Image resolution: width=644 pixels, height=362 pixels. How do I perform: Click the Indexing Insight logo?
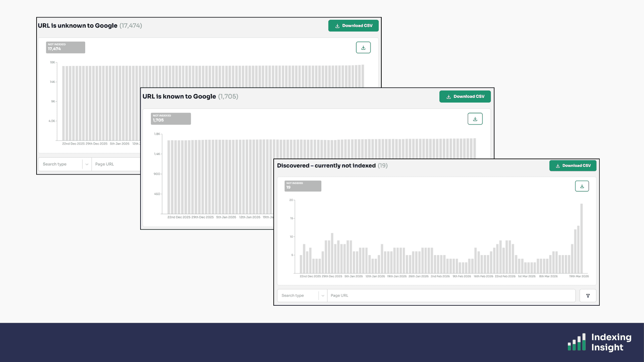click(599, 342)
